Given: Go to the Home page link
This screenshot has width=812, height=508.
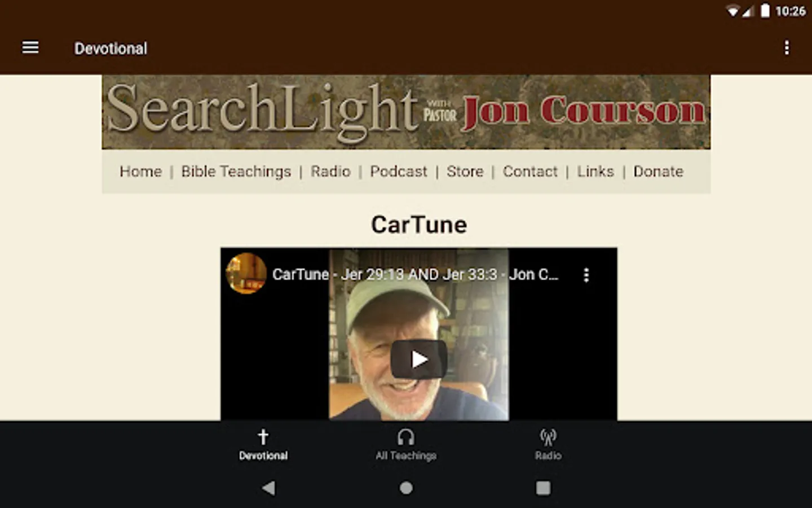Looking at the screenshot, I should click(x=140, y=171).
